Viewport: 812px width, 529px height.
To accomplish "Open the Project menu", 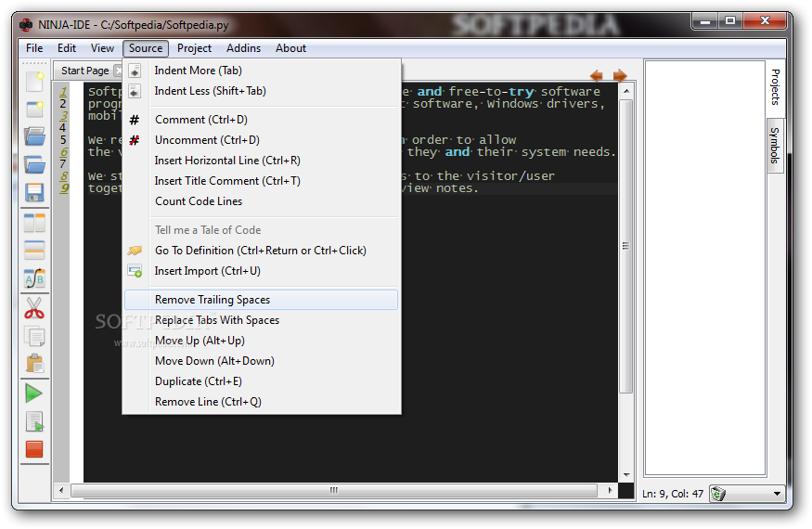I will coord(194,48).
